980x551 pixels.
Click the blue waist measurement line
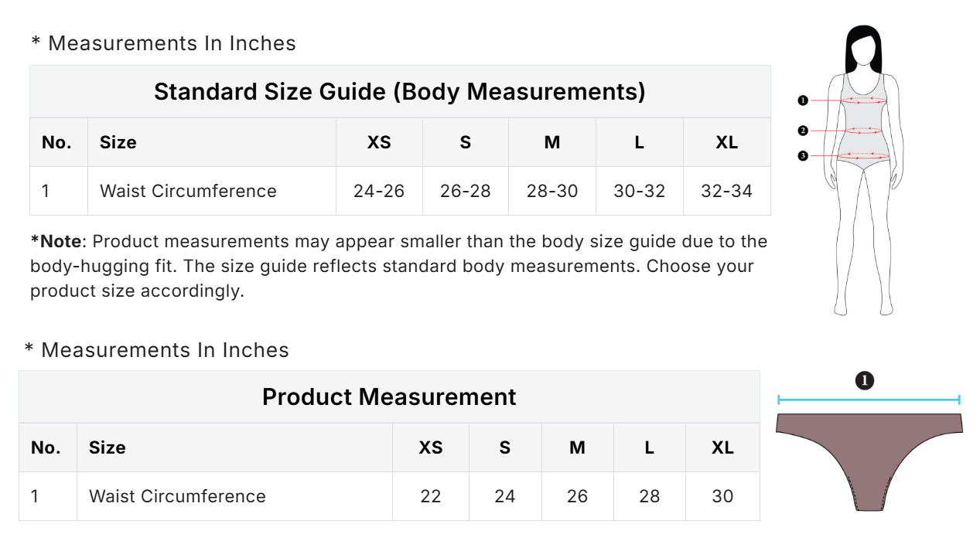click(x=869, y=400)
